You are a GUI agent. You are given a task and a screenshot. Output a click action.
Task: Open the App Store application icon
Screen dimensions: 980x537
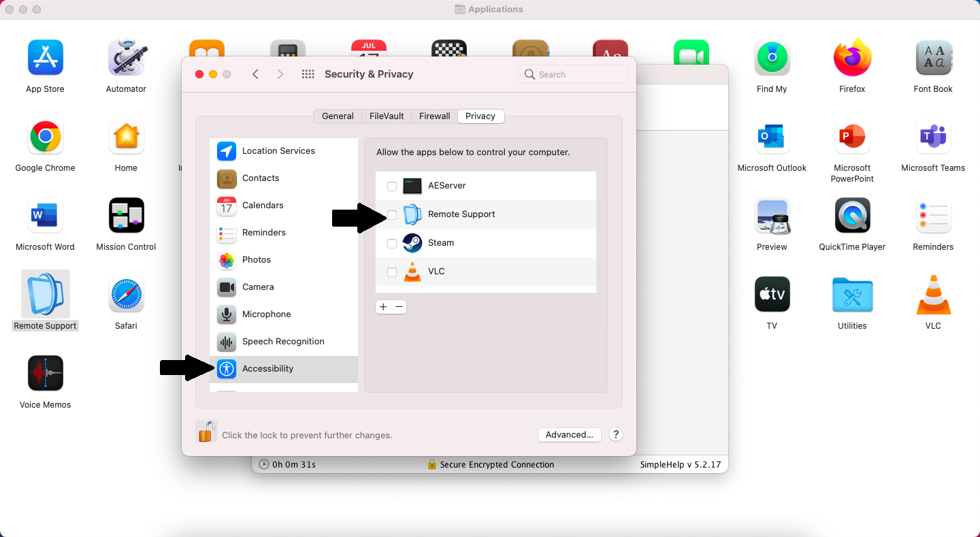pyautogui.click(x=45, y=58)
